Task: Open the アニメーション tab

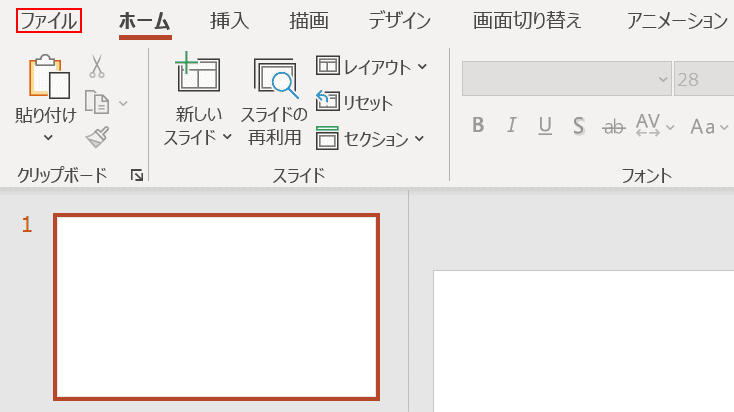Action: [677, 21]
